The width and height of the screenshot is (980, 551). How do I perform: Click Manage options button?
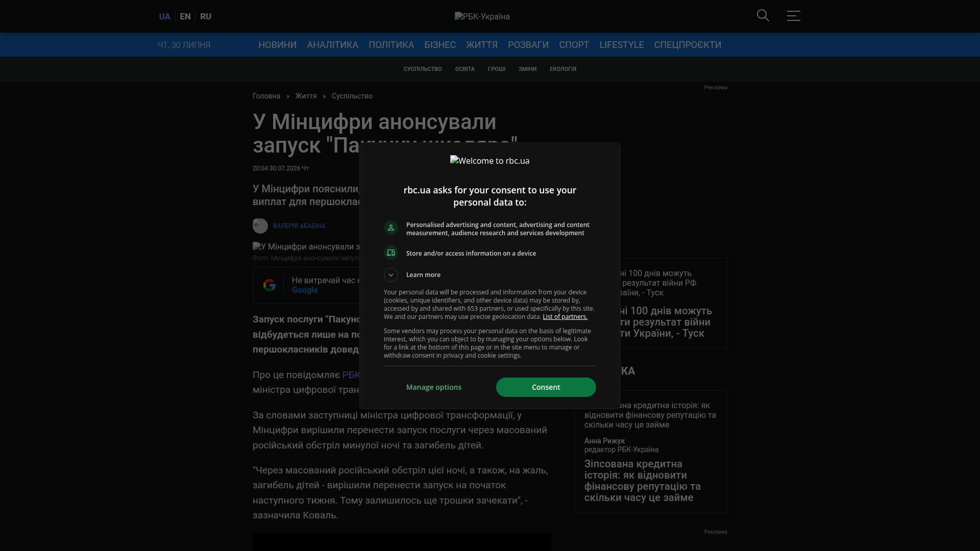(x=434, y=387)
